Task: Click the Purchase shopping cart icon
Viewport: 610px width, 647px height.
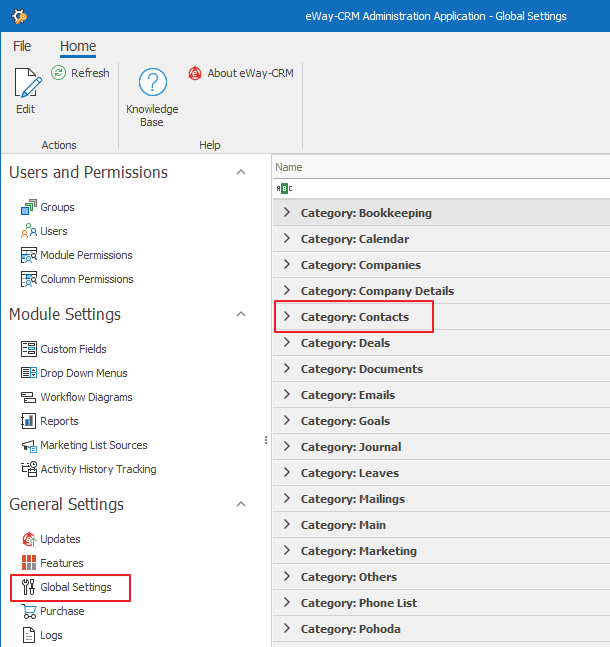Action: 29,611
